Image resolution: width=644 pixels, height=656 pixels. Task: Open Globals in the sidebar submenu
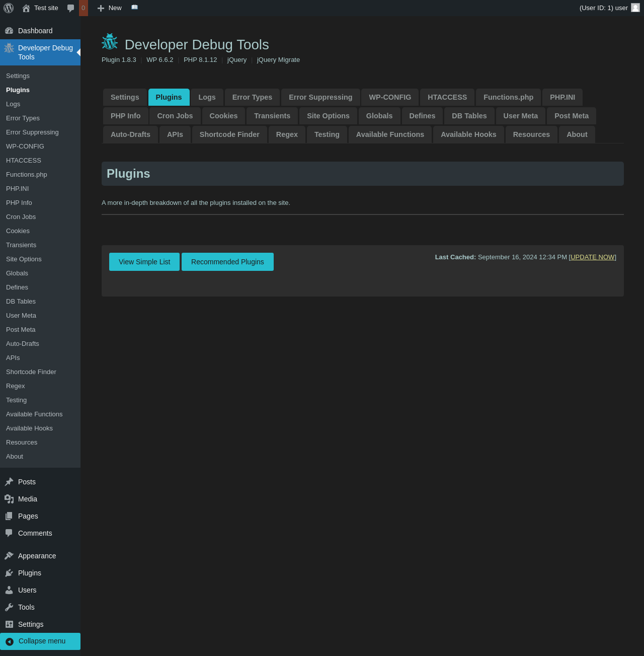(17, 273)
